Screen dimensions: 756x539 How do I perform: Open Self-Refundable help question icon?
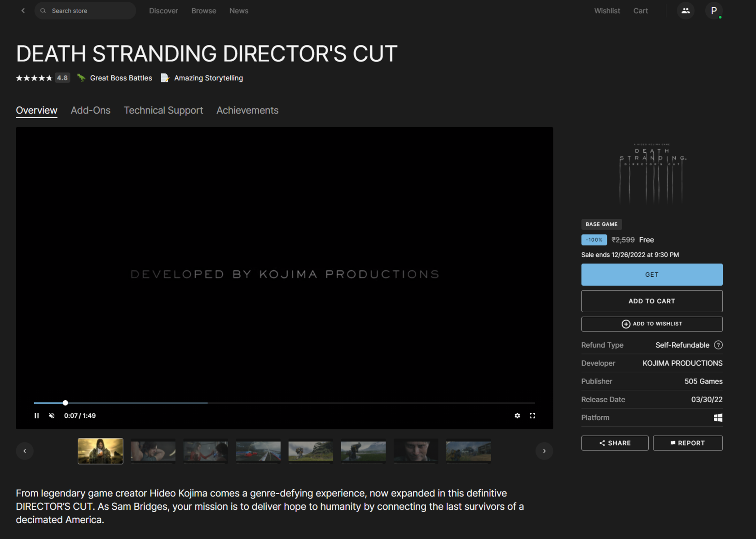pyautogui.click(x=718, y=345)
